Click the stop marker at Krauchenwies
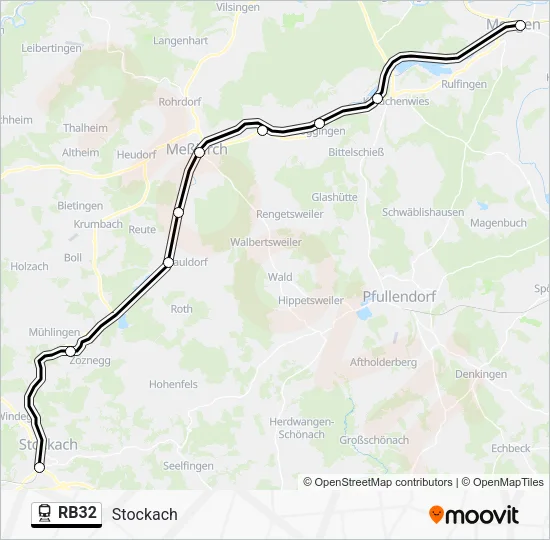 pos(377,98)
